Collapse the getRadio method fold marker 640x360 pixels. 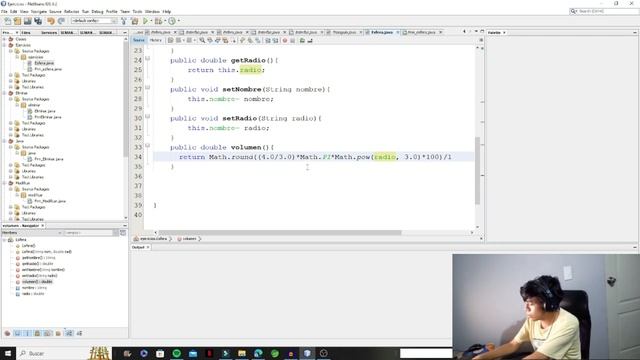[x=148, y=58]
